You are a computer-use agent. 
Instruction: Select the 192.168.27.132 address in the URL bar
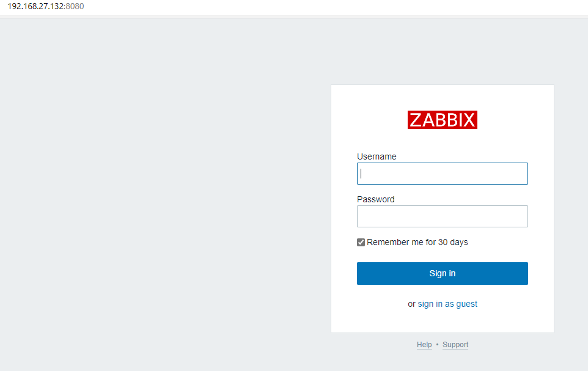(x=35, y=7)
